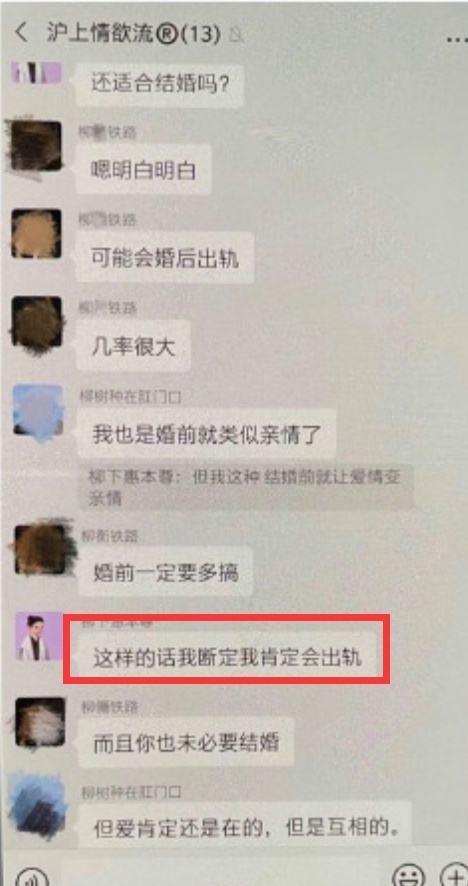Tap the back arrow to leave chat
This screenshot has width=468, height=886.
click(x=21, y=34)
